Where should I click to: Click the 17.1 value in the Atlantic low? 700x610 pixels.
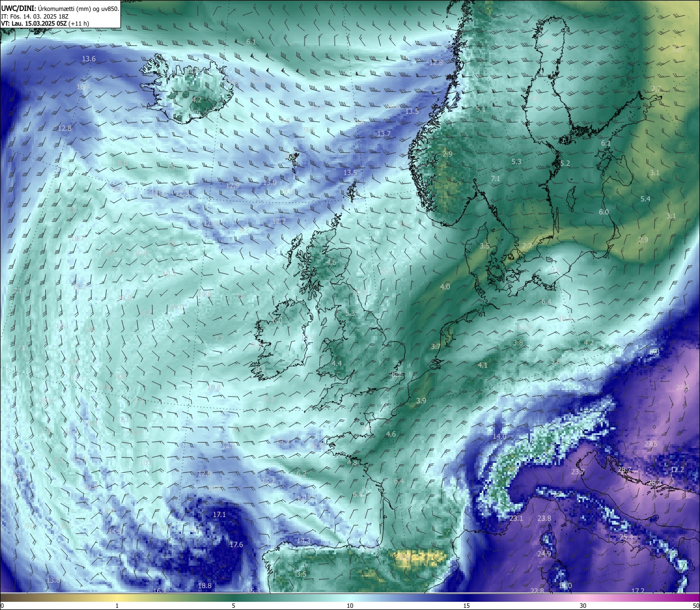(x=219, y=514)
